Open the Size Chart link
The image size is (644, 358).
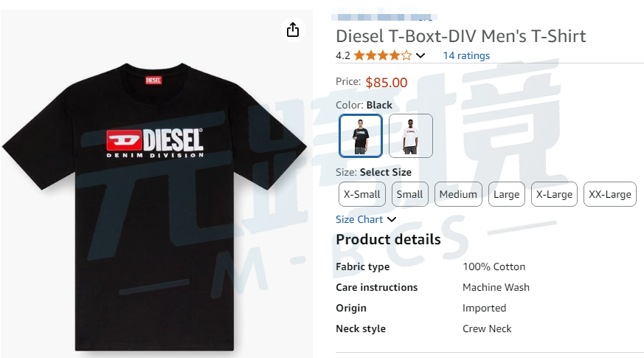(359, 219)
